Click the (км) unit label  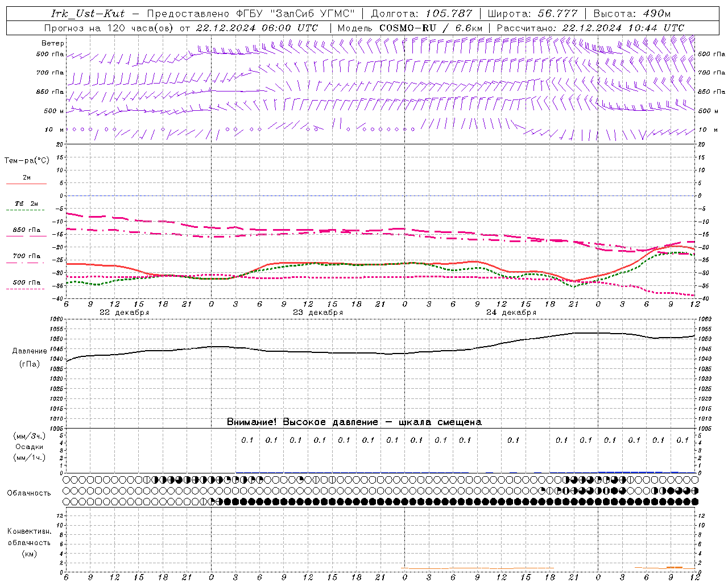pos(30,554)
